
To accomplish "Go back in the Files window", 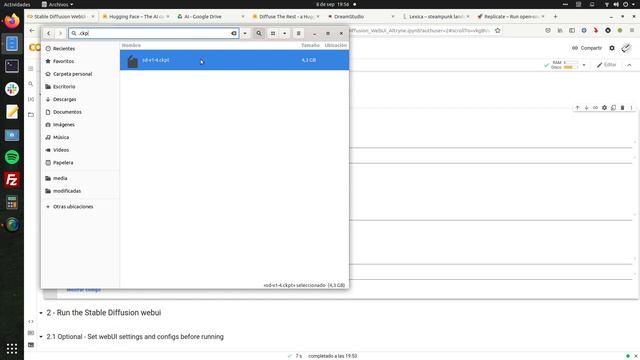I will pyautogui.click(x=49, y=33).
